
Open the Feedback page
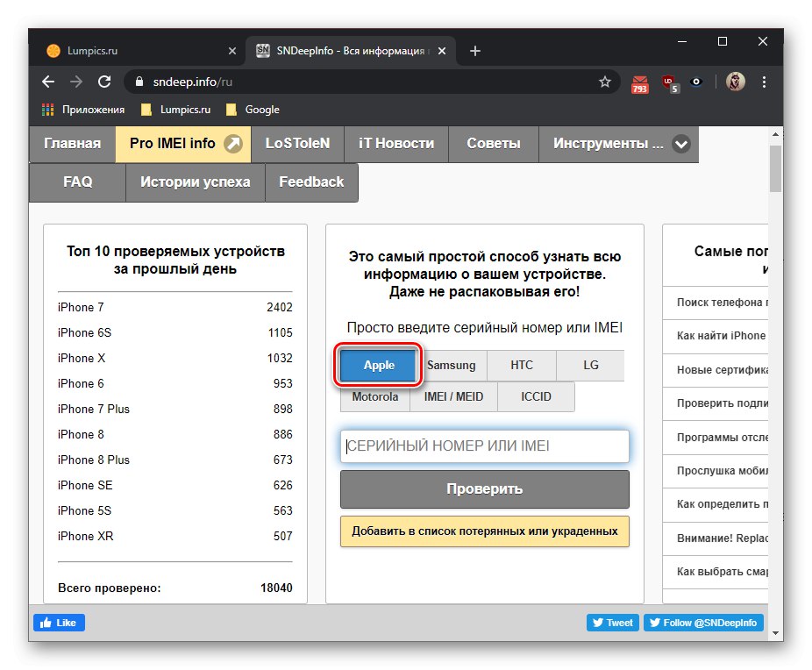[311, 182]
